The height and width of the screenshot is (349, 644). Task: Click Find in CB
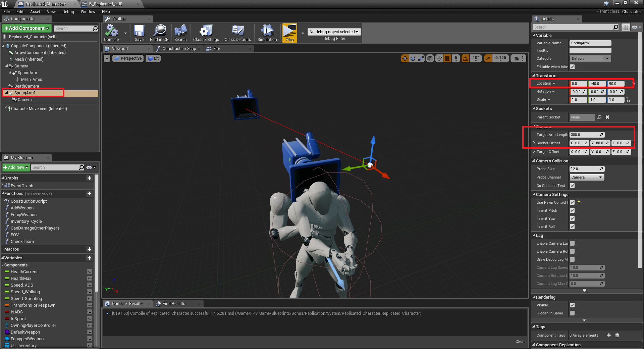(159, 33)
